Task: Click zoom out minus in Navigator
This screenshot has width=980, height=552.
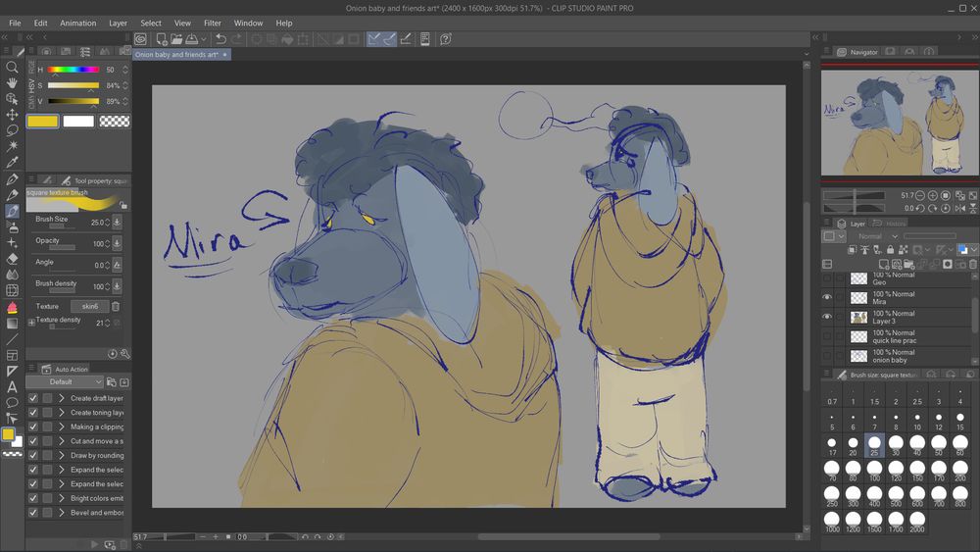Action: click(919, 196)
